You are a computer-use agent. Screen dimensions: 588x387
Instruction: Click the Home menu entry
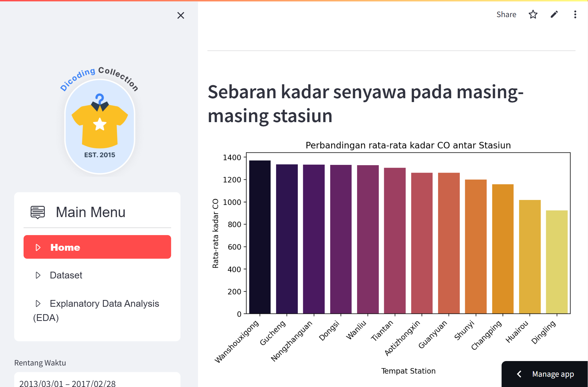coord(65,247)
